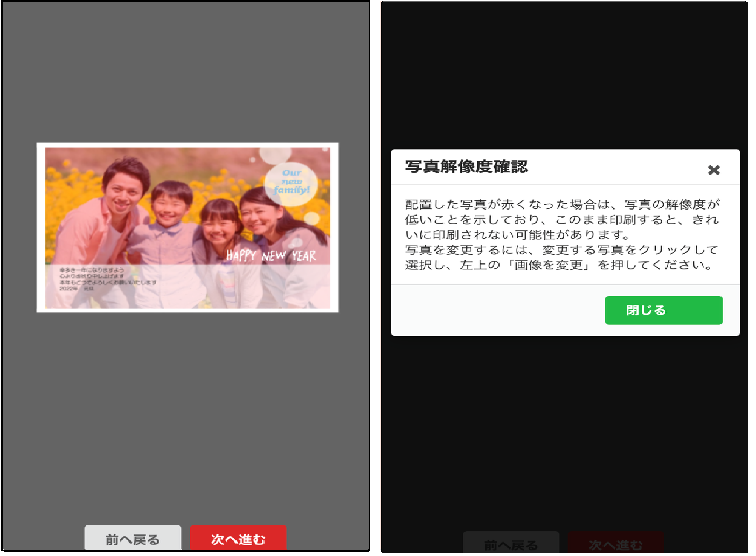Close the 写真解像度確認 dialog with the X icon
756x556 pixels.
point(713,170)
